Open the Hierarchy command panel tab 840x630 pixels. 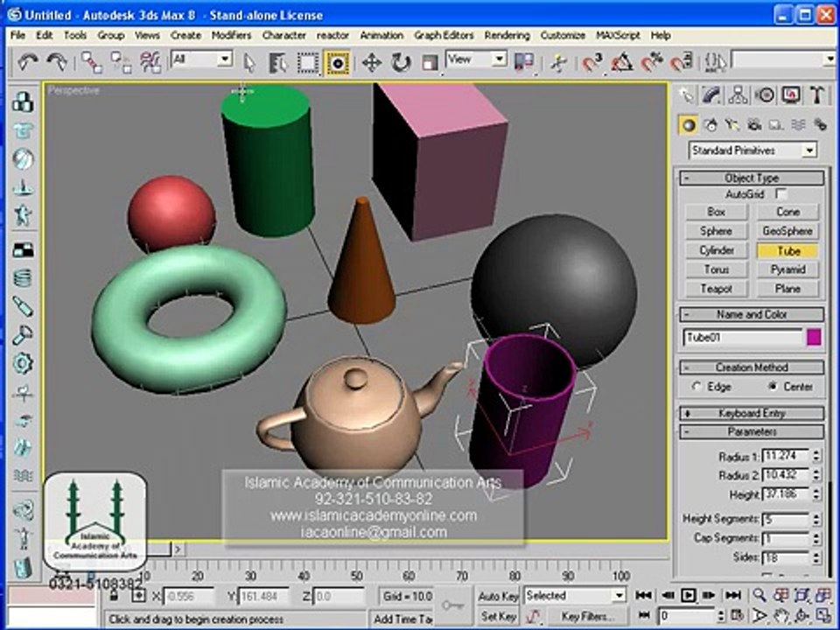[x=738, y=95]
